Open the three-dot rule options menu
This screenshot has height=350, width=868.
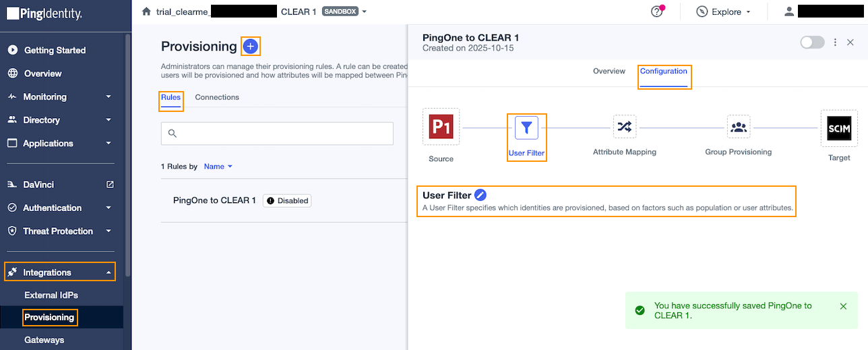click(x=835, y=42)
